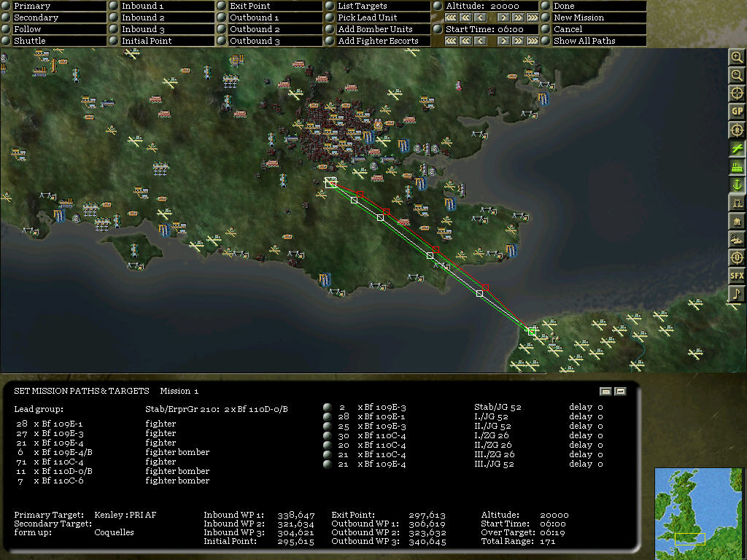The width and height of the screenshot is (747, 560).
Task: Toggle the building display icon in sidebar
Action: [x=737, y=222]
